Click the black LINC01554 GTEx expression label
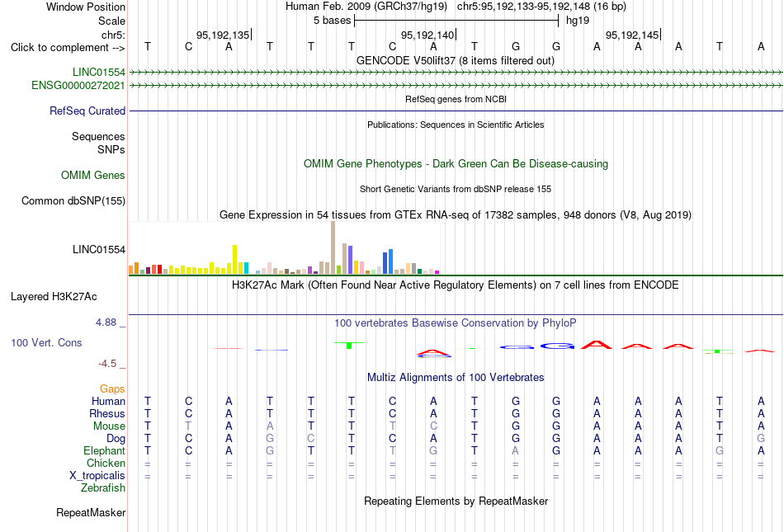Image resolution: width=784 pixels, height=532 pixels. (98, 249)
